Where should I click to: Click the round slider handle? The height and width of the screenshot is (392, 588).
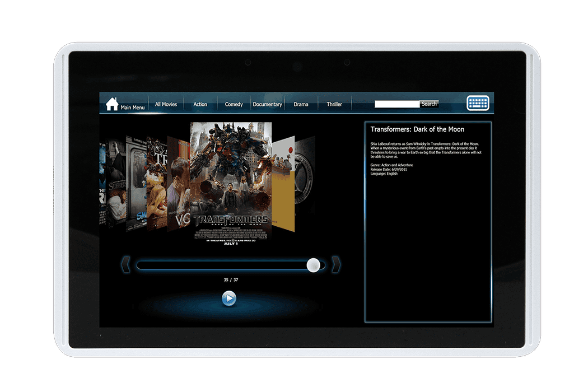click(314, 265)
